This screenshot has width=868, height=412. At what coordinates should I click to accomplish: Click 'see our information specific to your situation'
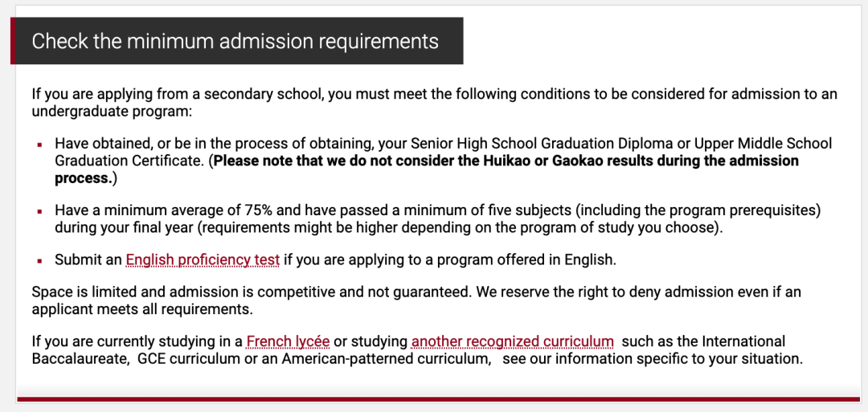652,359
